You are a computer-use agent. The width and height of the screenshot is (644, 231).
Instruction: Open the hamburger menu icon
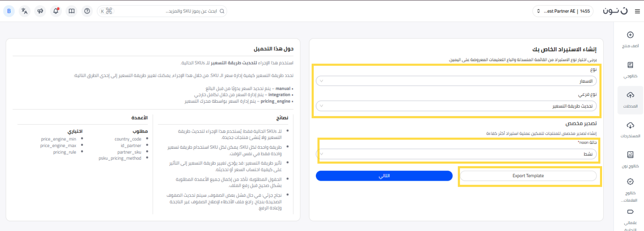[x=637, y=11]
